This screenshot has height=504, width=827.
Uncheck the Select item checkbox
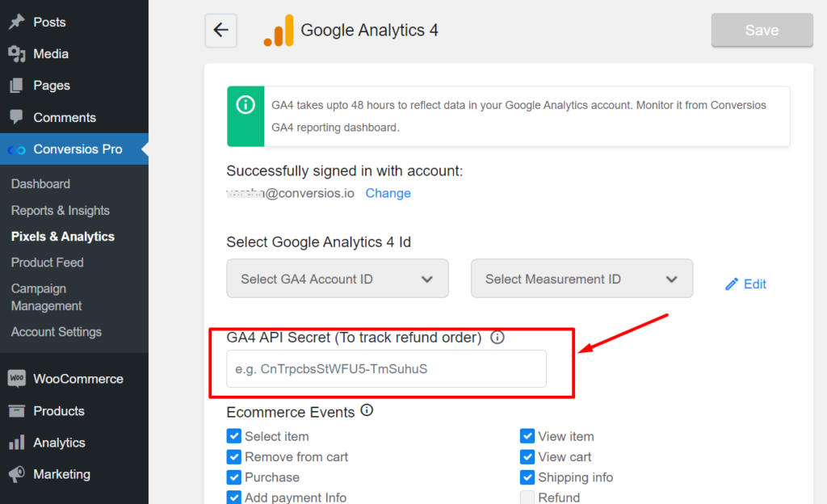pyautogui.click(x=233, y=436)
